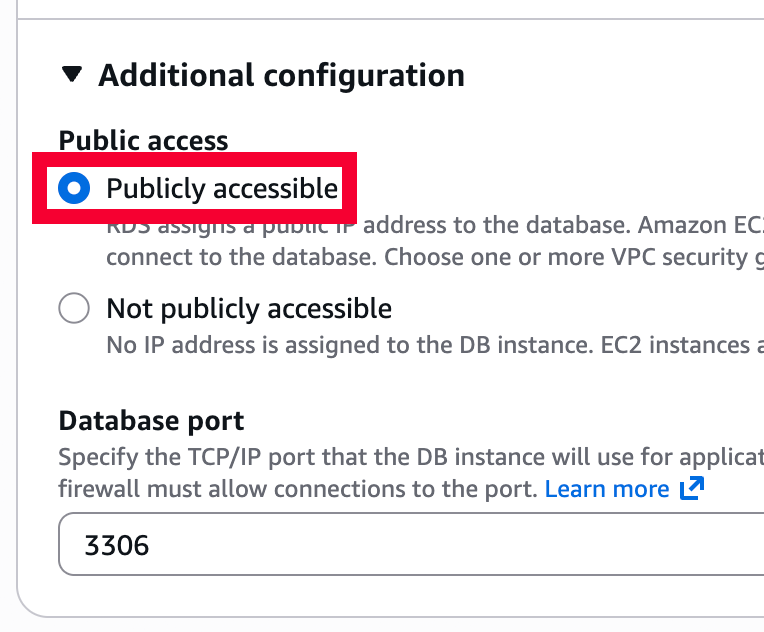
Task: Click the Not publicly accessible label text
Action: (249, 308)
